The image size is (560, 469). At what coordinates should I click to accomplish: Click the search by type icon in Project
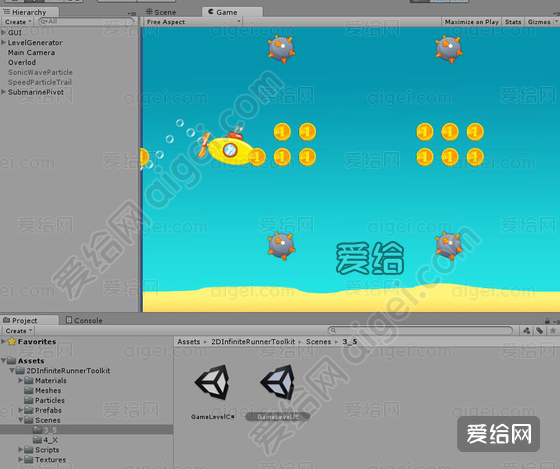(x=526, y=331)
